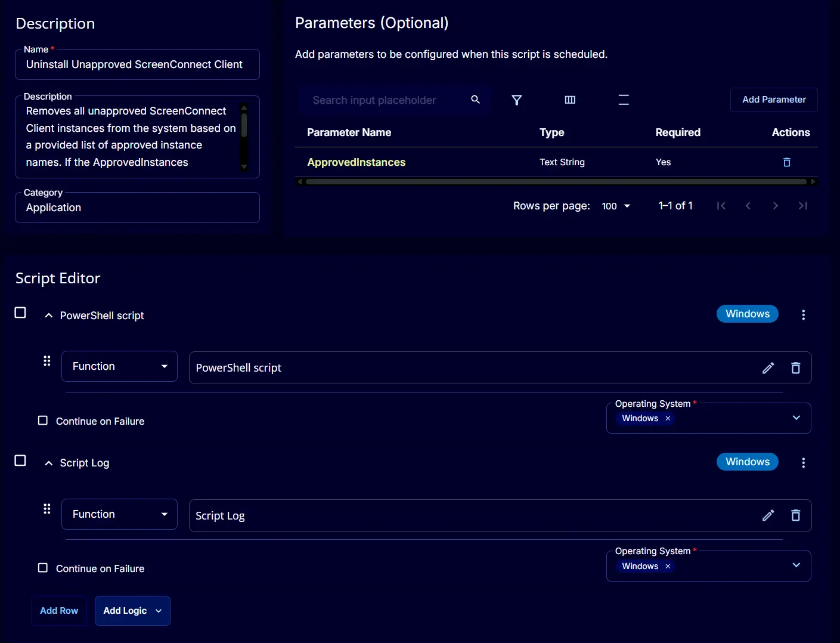840x643 pixels.
Task: Remove Windows chip from PowerShell Operating System
Action: (668, 418)
